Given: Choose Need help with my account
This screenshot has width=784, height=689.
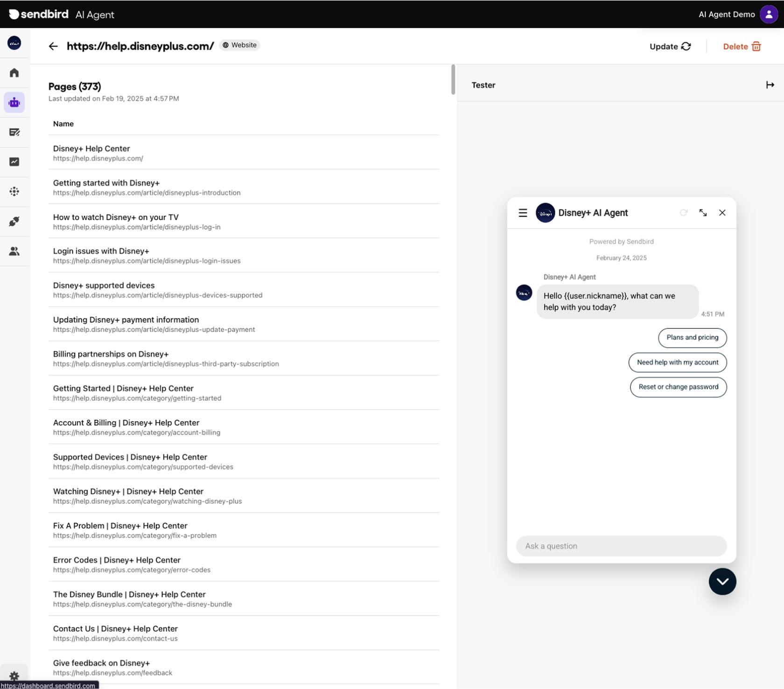Looking at the screenshot, I should pos(677,362).
